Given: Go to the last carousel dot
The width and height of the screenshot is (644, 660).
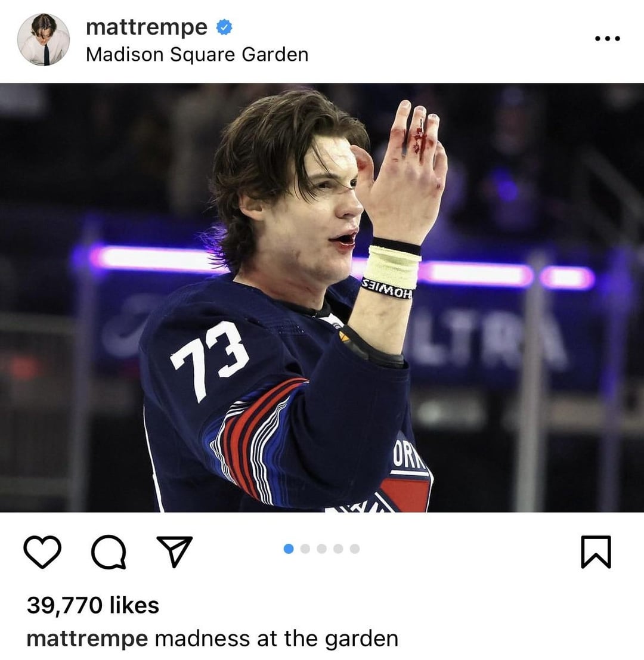Looking at the screenshot, I should point(355,549).
